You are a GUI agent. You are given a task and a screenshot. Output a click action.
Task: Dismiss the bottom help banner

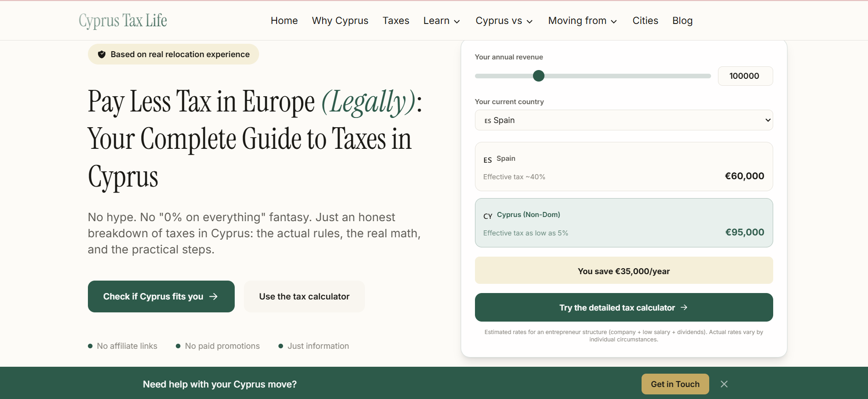724,384
